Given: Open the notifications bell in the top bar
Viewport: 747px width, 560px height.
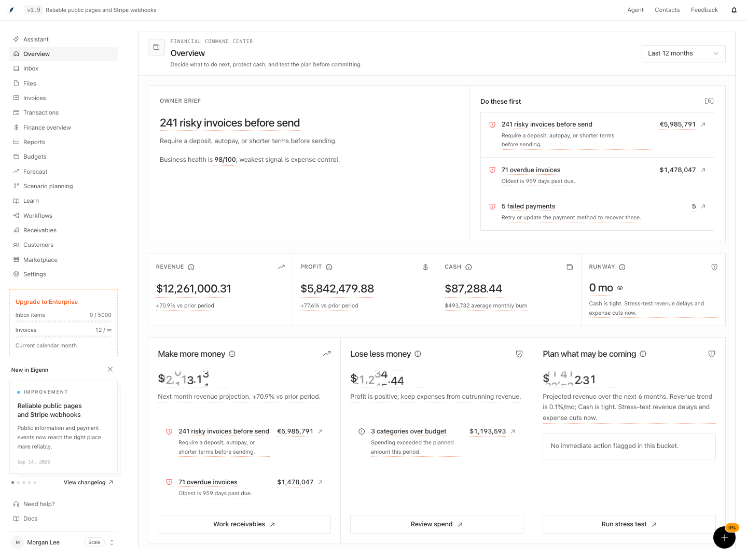Looking at the screenshot, I should [x=734, y=10].
